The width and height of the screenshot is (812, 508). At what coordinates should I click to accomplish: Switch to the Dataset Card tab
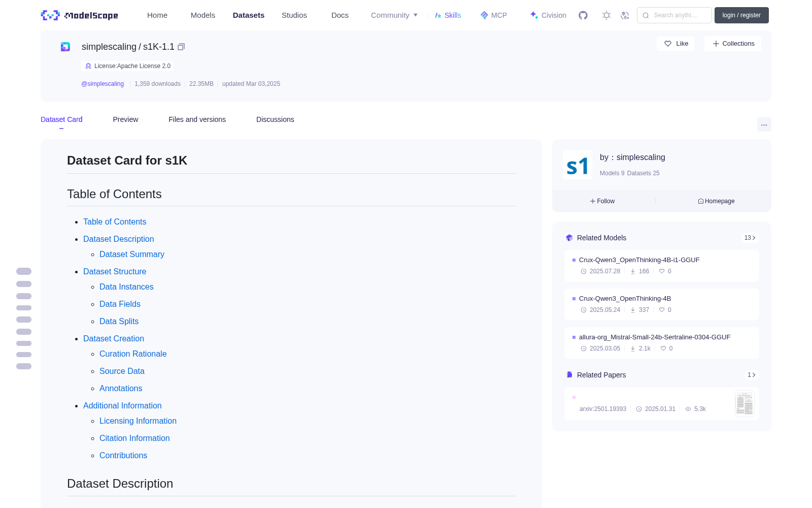(x=61, y=119)
